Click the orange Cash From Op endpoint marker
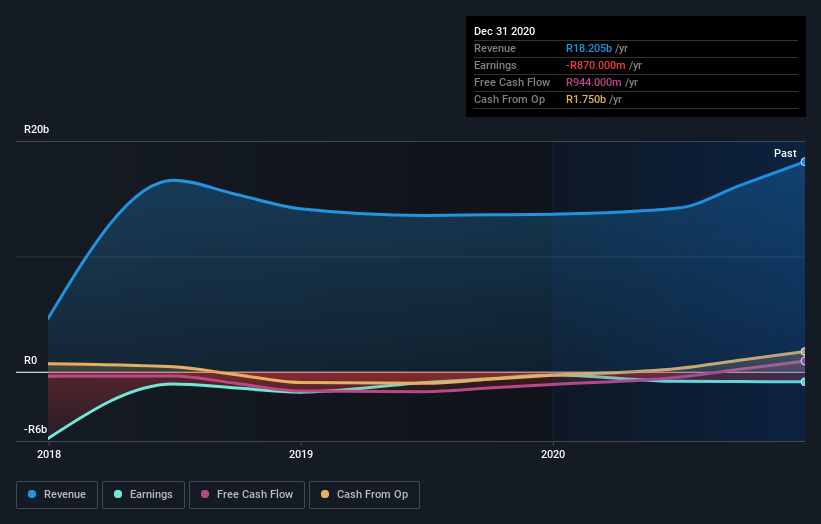The height and width of the screenshot is (524, 821). 803,351
